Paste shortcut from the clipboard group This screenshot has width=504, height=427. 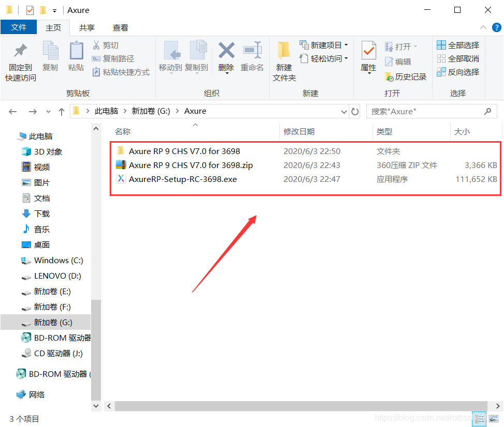pyautogui.click(x=121, y=72)
